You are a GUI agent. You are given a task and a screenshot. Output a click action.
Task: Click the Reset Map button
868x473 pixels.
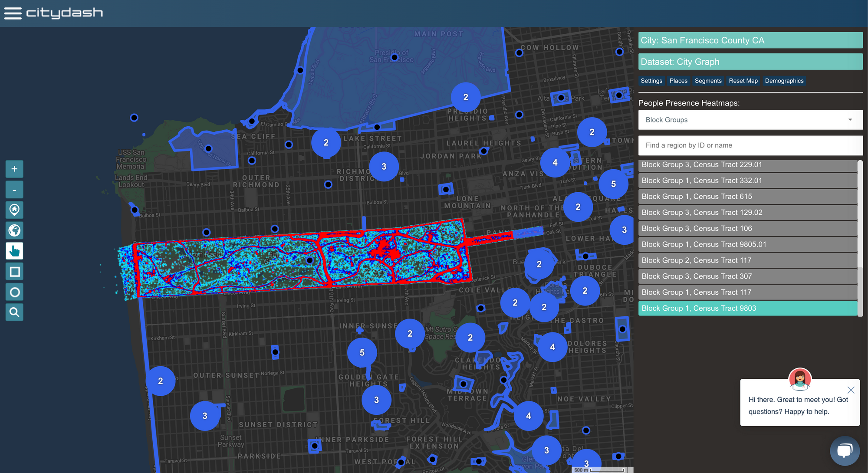[743, 81]
